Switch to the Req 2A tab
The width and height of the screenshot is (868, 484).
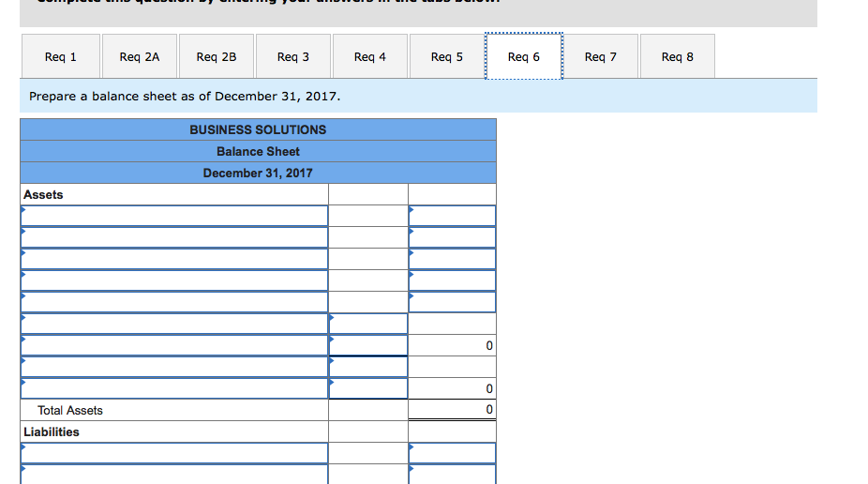point(140,56)
